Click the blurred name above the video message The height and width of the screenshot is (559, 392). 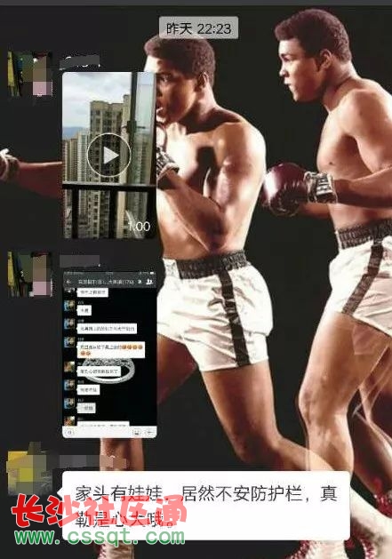(x=79, y=62)
